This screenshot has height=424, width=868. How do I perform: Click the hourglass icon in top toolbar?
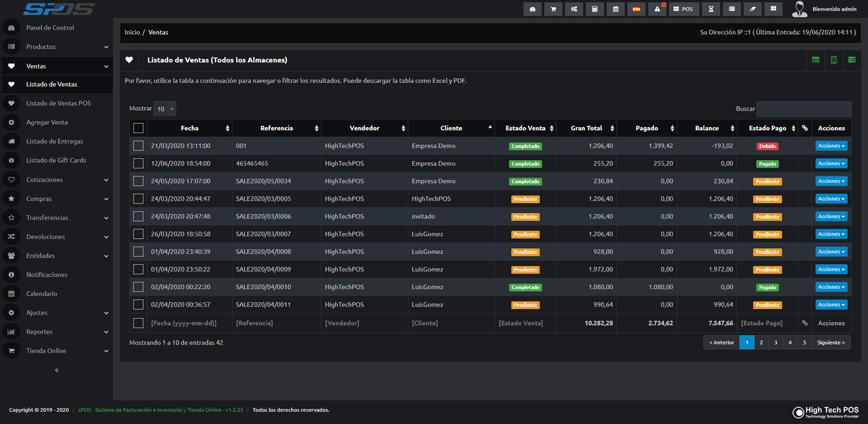pos(711,9)
